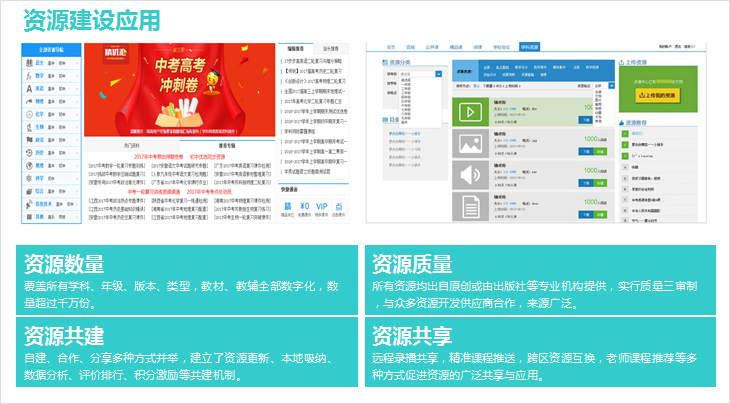This screenshot has width=730, height=404.
Task: Switch to the 热门资料 tab
Action: coord(131,145)
